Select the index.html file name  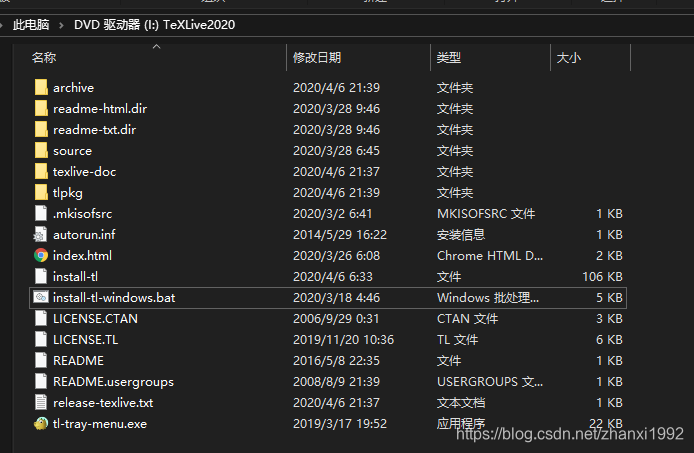82,256
